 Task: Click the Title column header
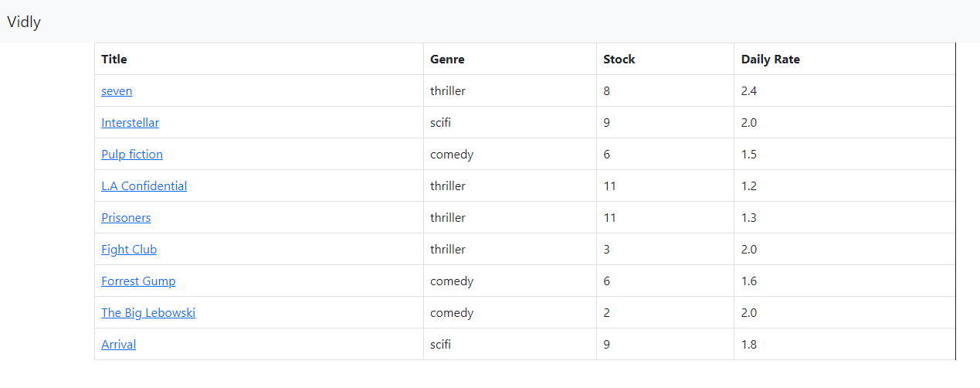tap(114, 60)
